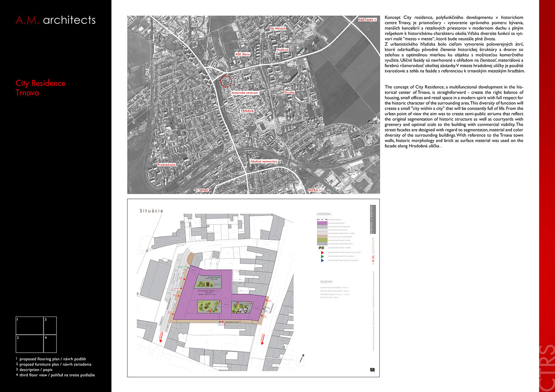Select the Družba map label
This screenshot has height=392, width=555.
pos(289,93)
